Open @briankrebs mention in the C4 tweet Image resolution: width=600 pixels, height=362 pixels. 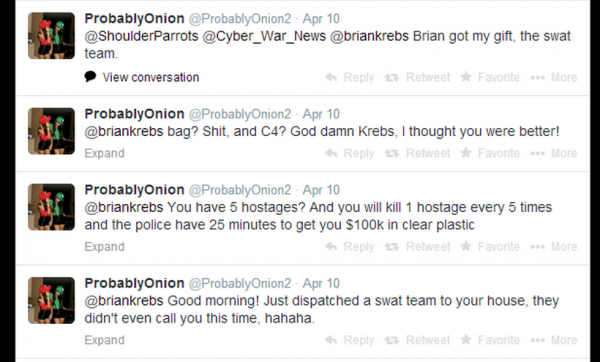pos(124,132)
